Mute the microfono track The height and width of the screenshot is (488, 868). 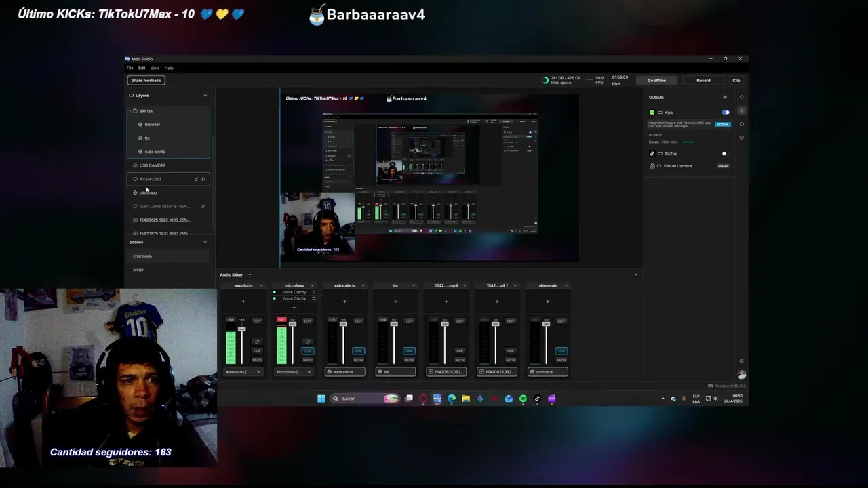tap(308, 360)
